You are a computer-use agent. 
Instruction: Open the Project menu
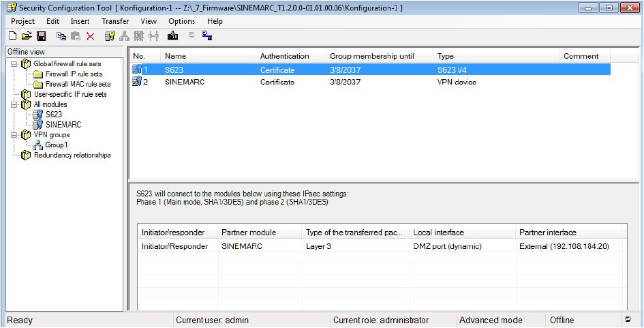[x=22, y=21]
